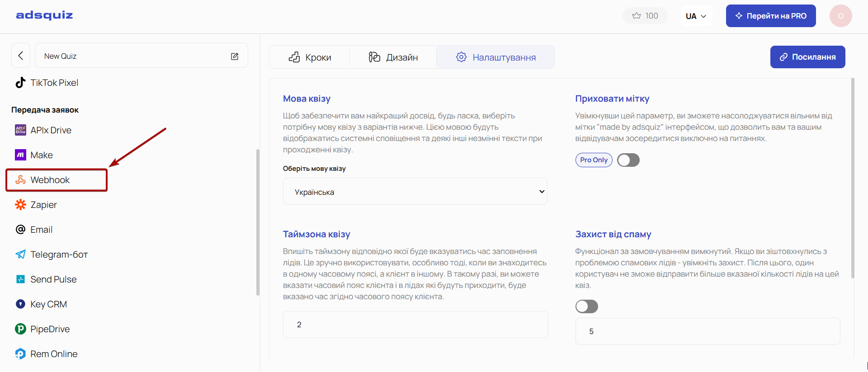Click the Таймзона квізу heading

click(316, 234)
